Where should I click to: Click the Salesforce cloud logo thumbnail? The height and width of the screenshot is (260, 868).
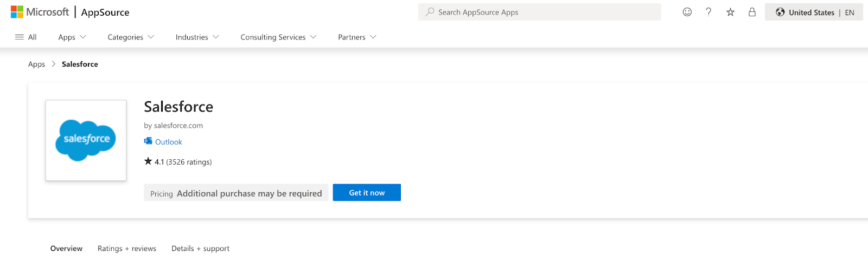pyautogui.click(x=86, y=140)
